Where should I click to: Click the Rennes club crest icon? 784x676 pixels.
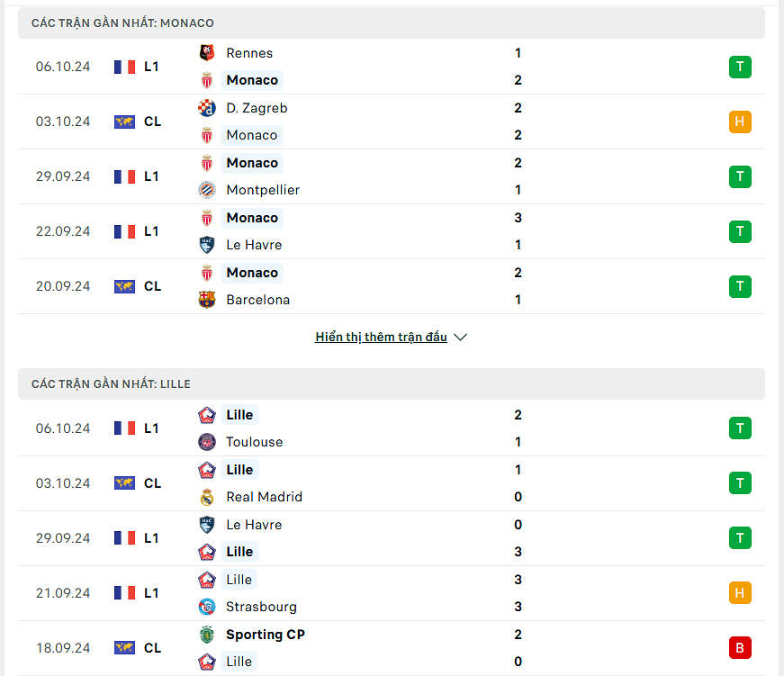pos(206,53)
